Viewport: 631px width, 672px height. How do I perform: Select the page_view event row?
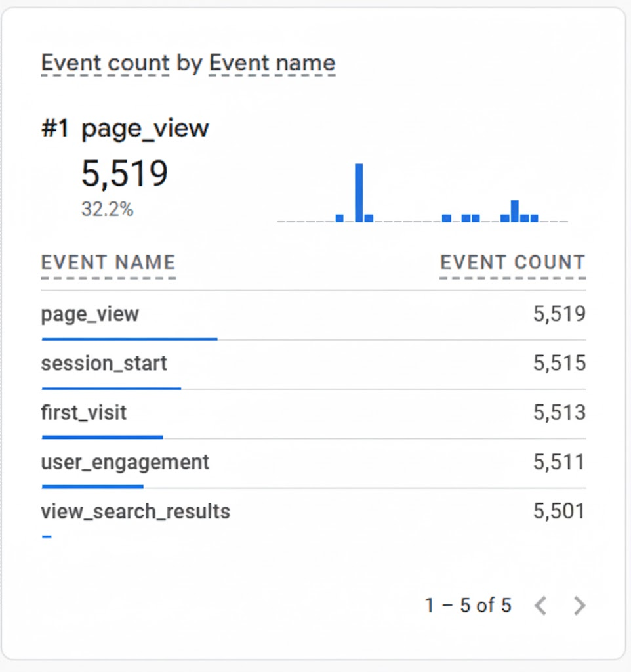pyautogui.click(x=90, y=314)
